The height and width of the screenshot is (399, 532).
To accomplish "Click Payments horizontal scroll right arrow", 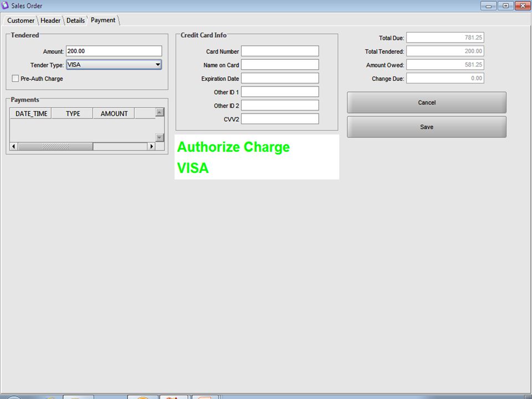I will [x=151, y=146].
